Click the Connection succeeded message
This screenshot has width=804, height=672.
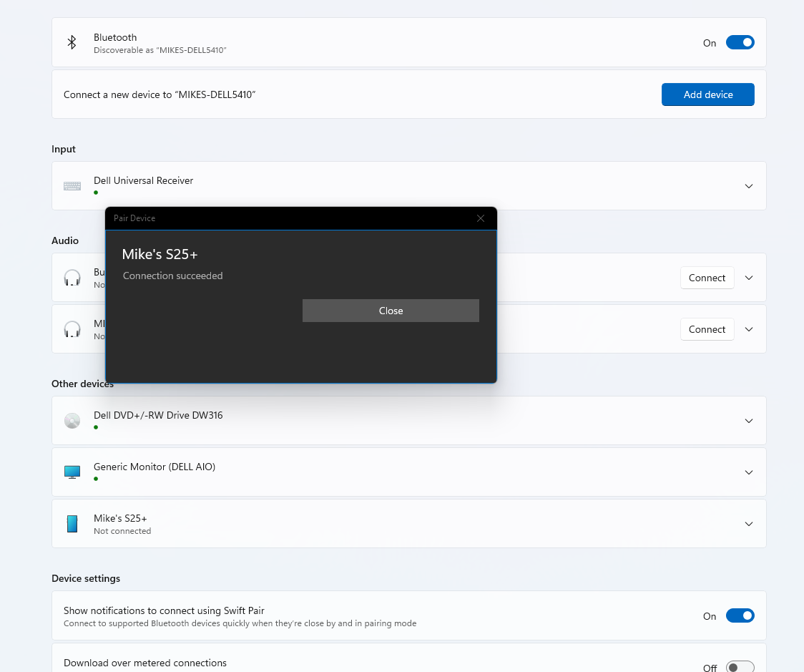[x=173, y=276]
